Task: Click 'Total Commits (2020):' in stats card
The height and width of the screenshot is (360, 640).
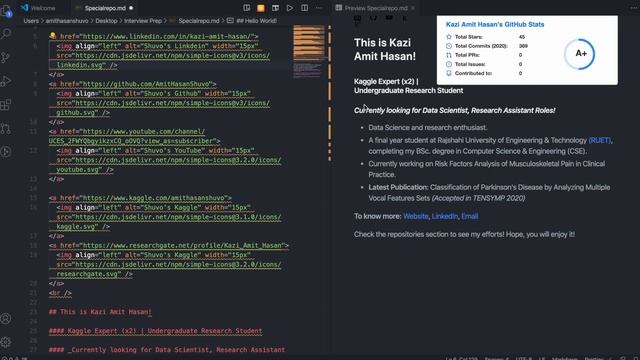Action: coord(481,46)
